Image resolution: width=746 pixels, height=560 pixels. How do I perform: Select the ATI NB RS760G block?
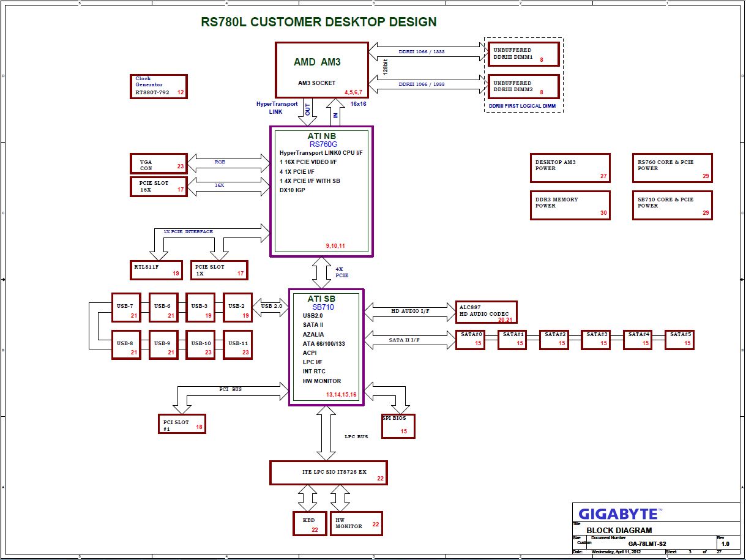click(x=321, y=191)
